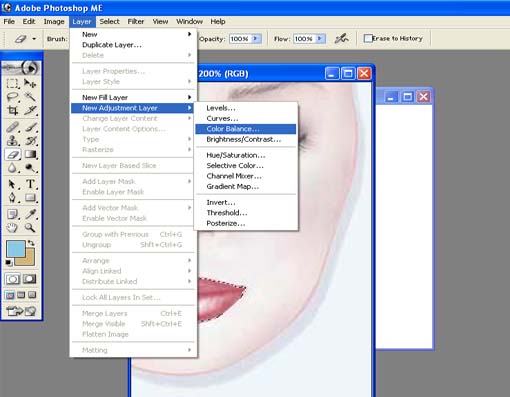This screenshot has height=397, width=510.
Task: Choose Levels adjustment layer
Action: (x=246, y=108)
